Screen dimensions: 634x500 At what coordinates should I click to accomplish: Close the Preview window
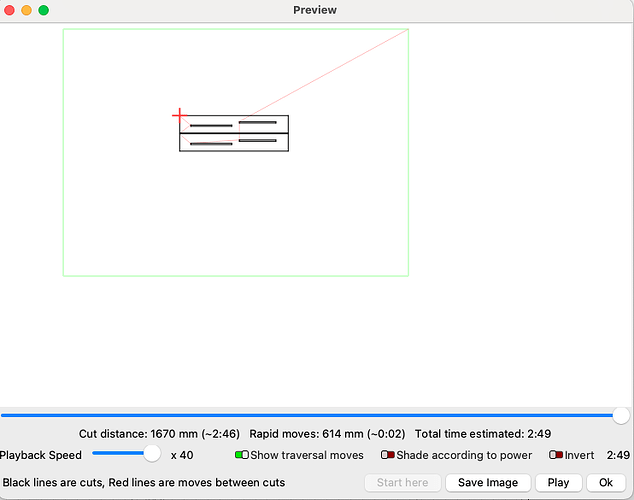click(x=9, y=10)
